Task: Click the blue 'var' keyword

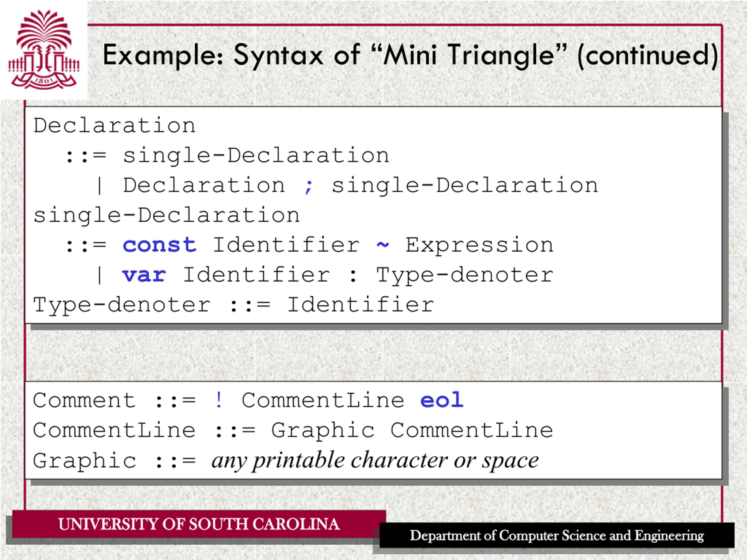Action: coord(144,275)
